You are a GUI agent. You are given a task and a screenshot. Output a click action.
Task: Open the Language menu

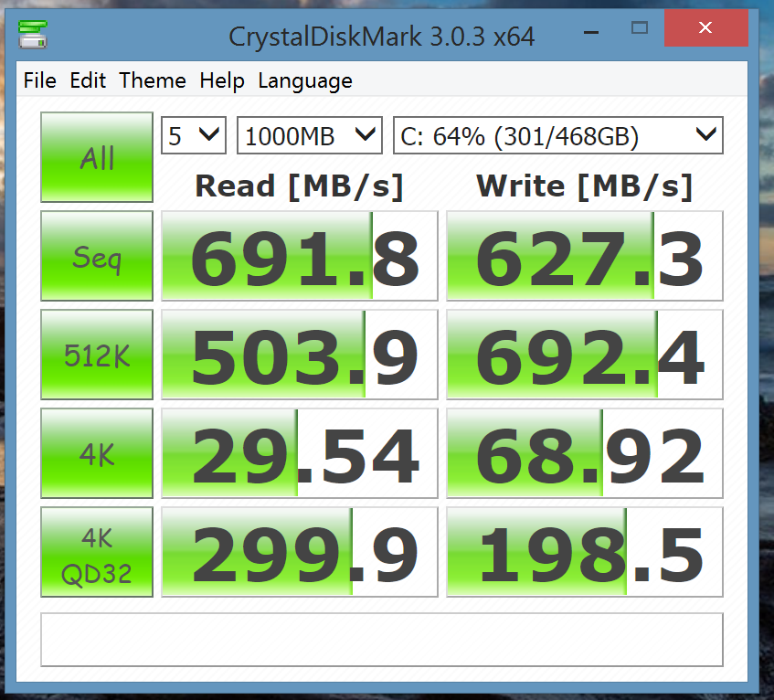click(305, 81)
